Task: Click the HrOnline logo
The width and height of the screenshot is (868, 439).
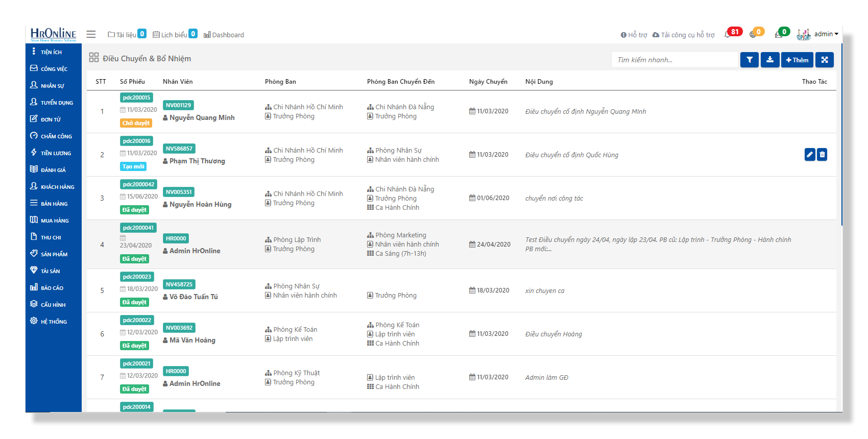Action: point(53,34)
